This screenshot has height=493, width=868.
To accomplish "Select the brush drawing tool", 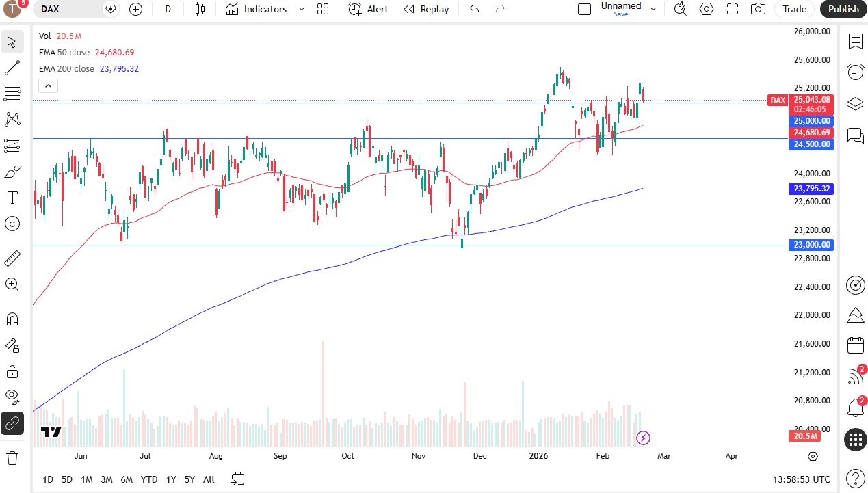I will (x=12, y=172).
